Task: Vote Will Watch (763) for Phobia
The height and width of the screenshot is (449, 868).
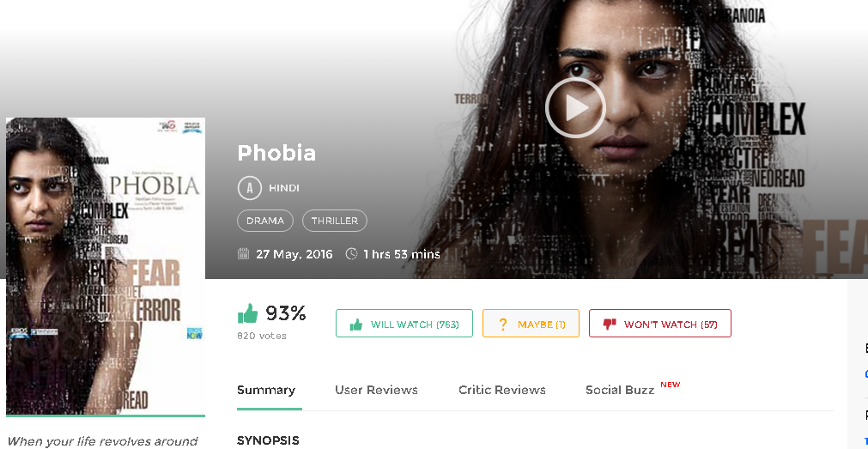Action: 404,324
